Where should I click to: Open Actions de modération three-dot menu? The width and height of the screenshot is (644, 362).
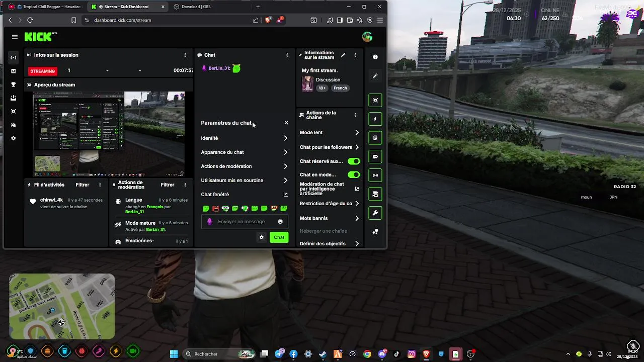click(185, 185)
